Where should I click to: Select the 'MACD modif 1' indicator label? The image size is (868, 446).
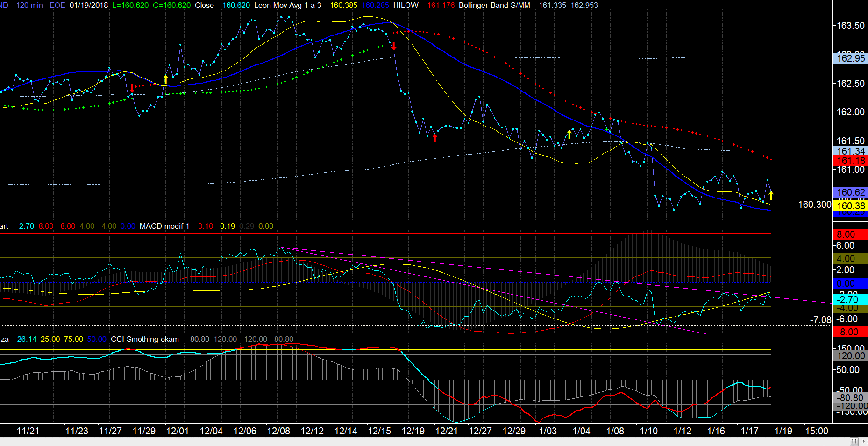pyautogui.click(x=164, y=226)
